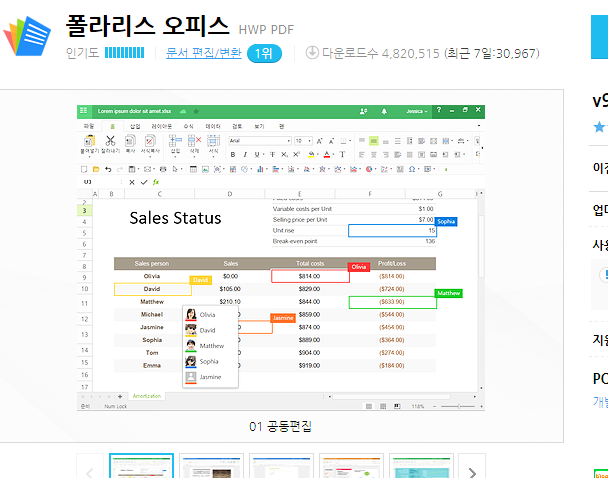Image resolution: width=608 pixels, height=478 pixels.
Task: Click the yellow highlight fill color button
Action: point(311,155)
